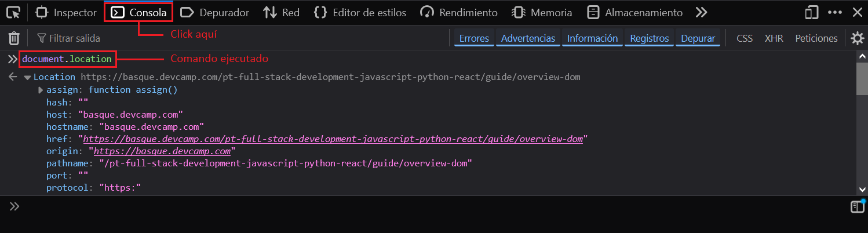Toggle the Advertencias filter
Image resolution: width=868 pixels, height=233 pixels.
click(x=528, y=38)
